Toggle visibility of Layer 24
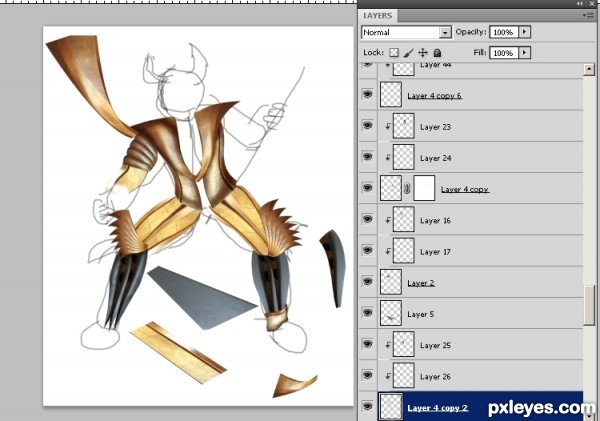This screenshot has width=600, height=421. (368, 157)
